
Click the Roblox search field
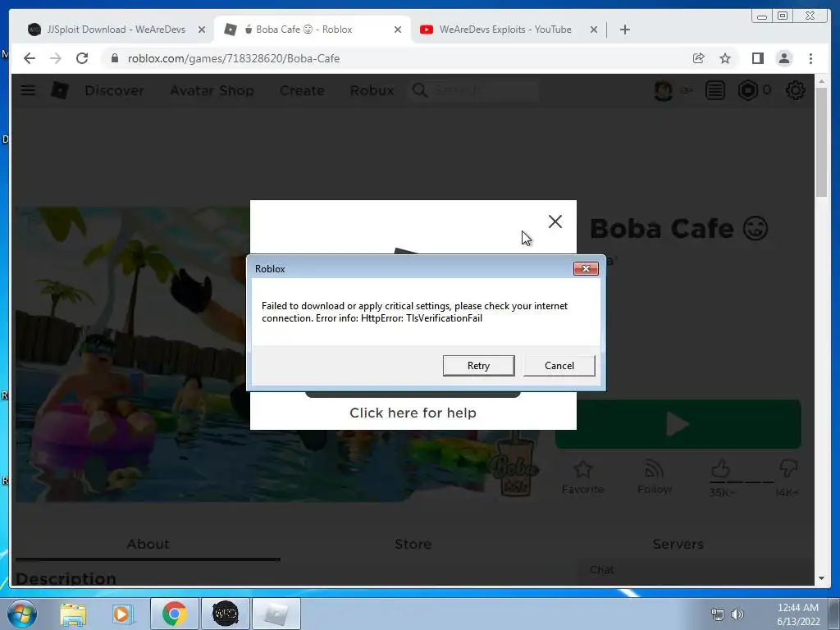(x=473, y=90)
